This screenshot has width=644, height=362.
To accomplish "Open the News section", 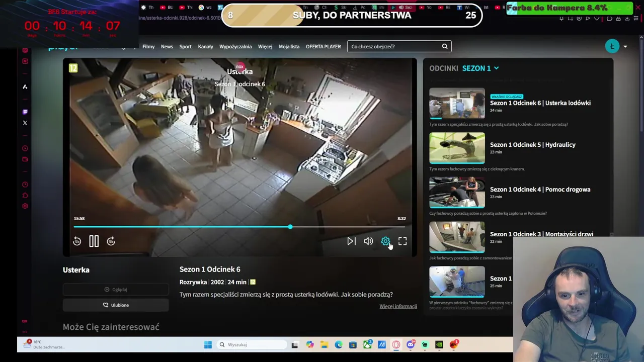I will [x=167, y=46].
